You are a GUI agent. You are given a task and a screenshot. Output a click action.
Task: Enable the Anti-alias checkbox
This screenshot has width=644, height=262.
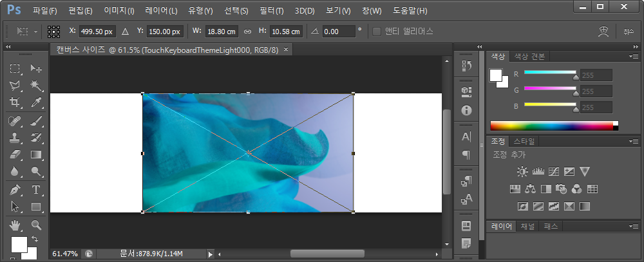pos(376,32)
